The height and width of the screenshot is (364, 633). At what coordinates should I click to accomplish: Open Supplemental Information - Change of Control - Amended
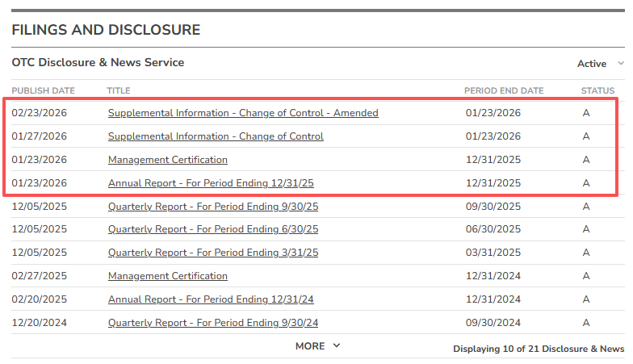click(x=243, y=113)
